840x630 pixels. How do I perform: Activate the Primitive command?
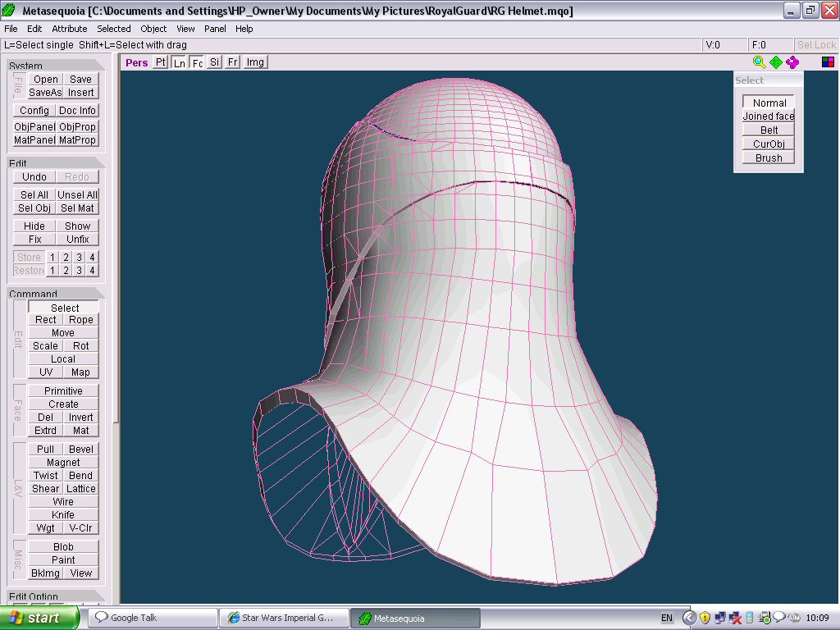coord(63,391)
